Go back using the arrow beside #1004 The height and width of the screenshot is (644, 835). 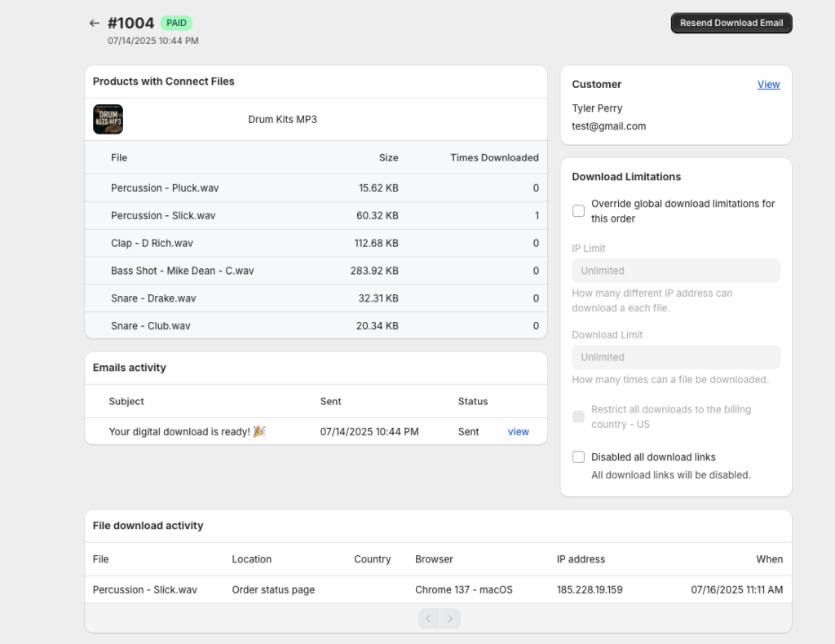pos(95,23)
